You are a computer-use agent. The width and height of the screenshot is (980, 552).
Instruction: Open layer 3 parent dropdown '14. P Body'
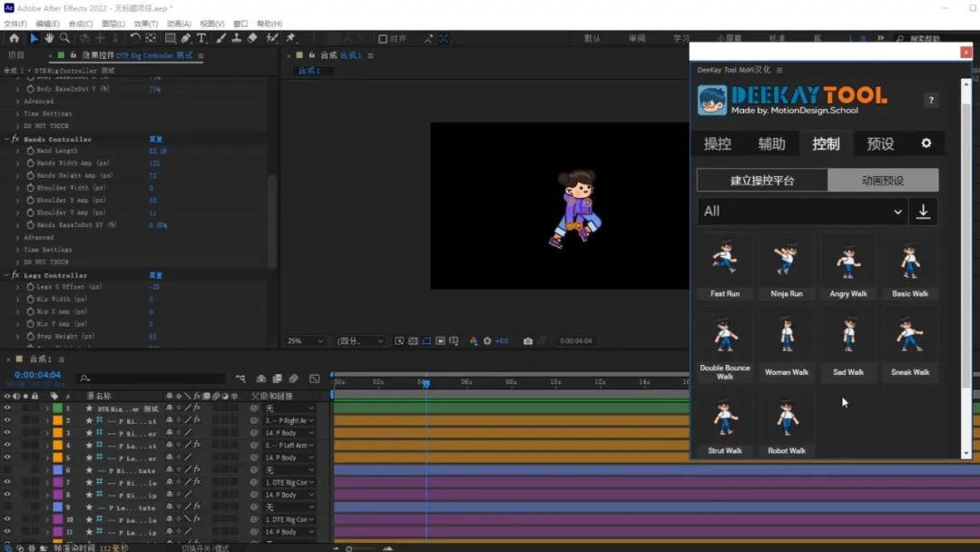pos(289,432)
